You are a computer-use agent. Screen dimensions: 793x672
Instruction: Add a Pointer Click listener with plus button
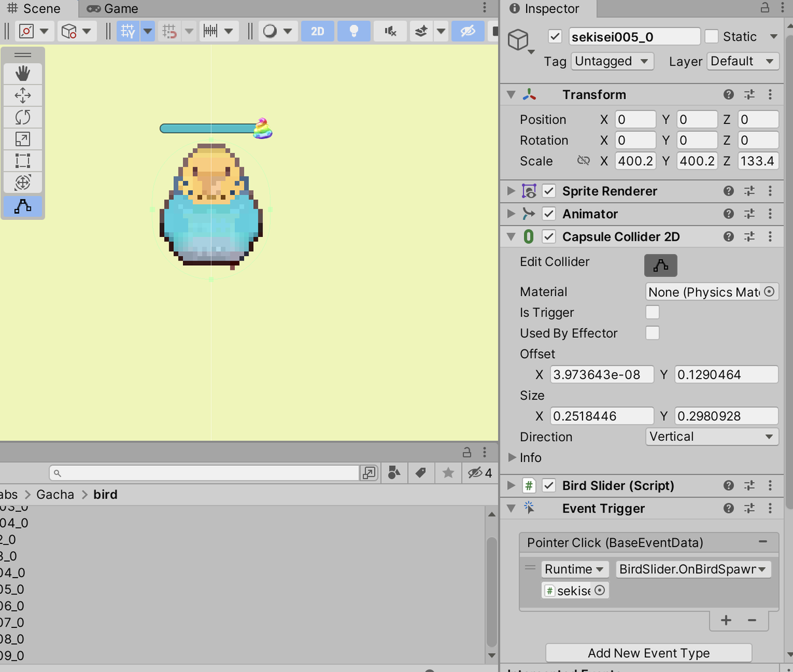725,619
